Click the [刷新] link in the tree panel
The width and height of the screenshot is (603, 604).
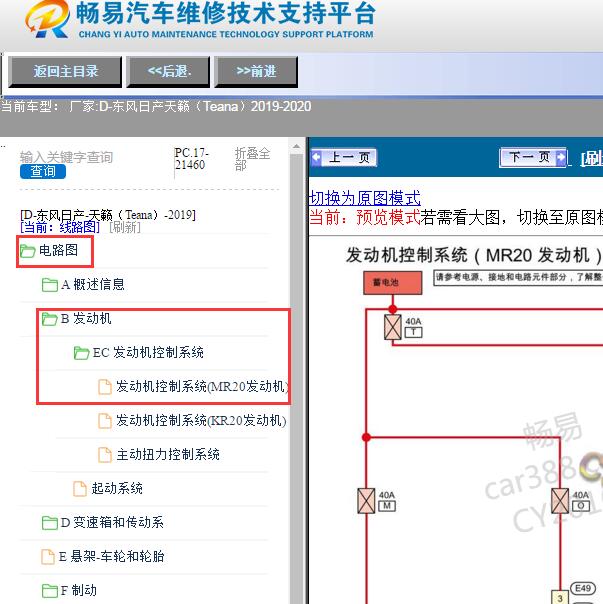point(125,227)
